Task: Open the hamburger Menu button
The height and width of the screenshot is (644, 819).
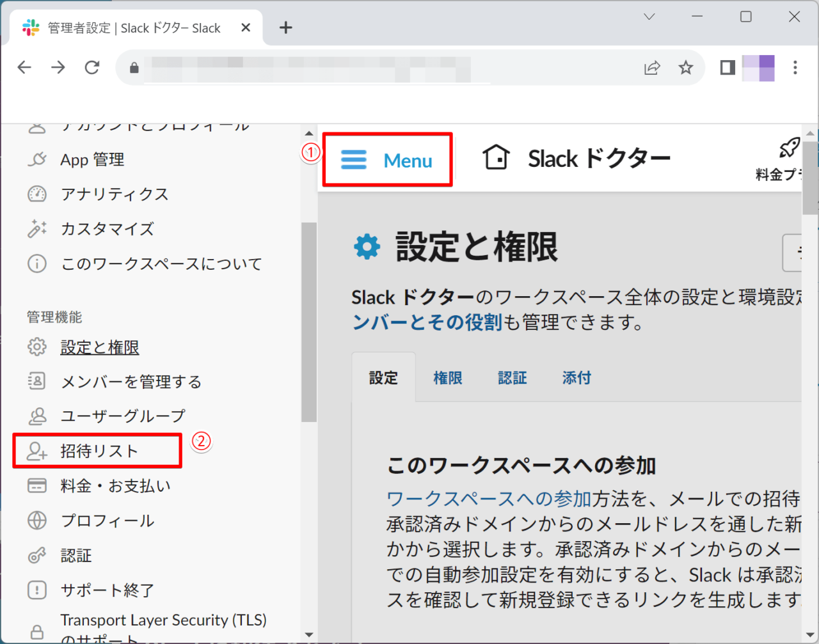Action: (x=387, y=160)
